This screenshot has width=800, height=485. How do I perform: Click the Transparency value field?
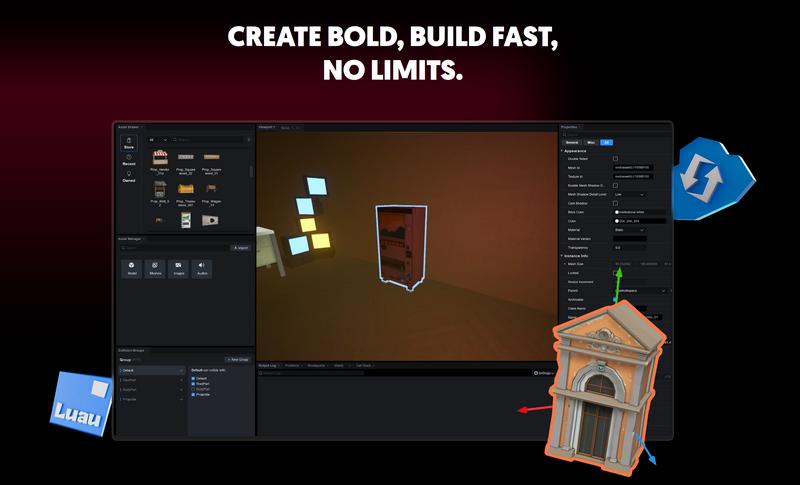(630, 247)
